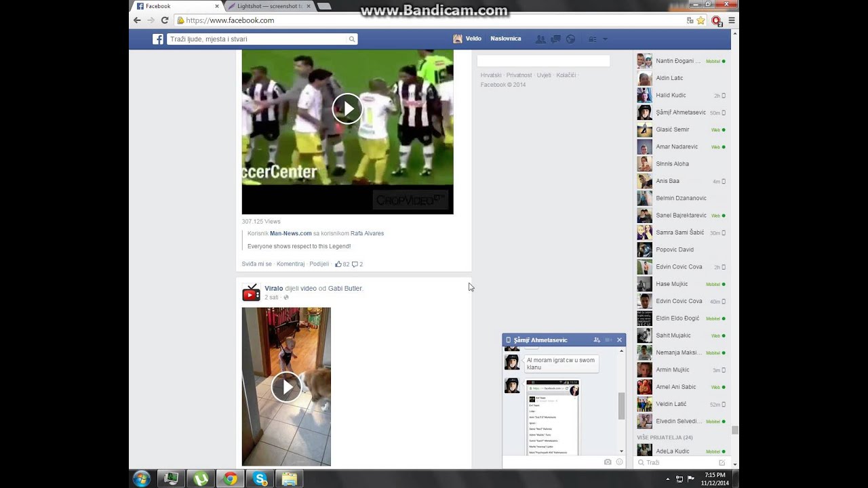
Task: Open chat with Amar Nadarevic
Action: click(x=682, y=146)
